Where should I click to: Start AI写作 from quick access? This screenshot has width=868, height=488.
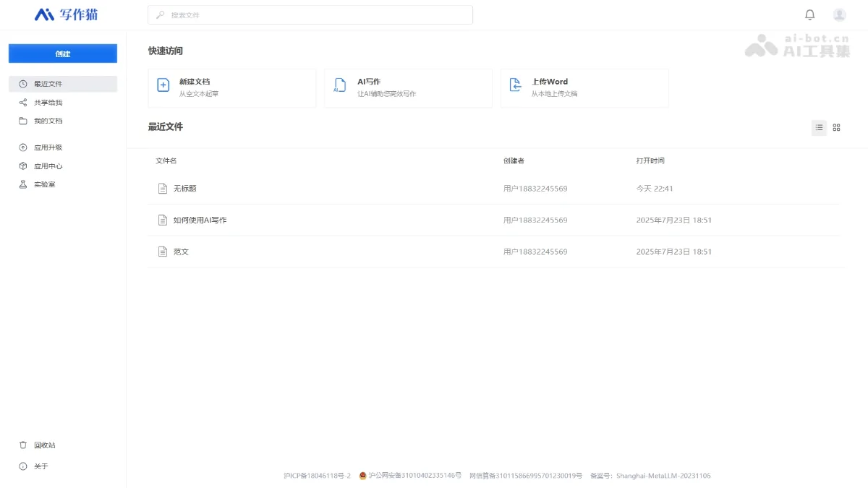[408, 88]
